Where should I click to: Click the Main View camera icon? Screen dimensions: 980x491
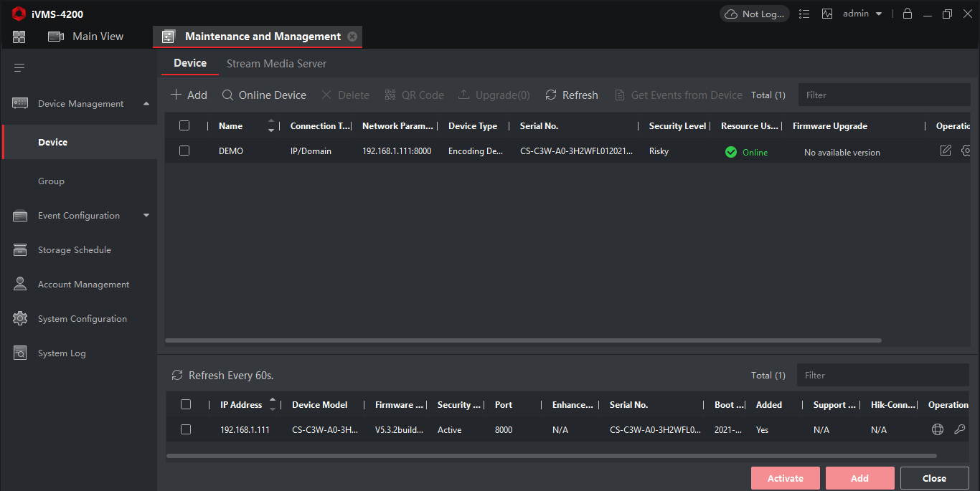(x=56, y=37)
